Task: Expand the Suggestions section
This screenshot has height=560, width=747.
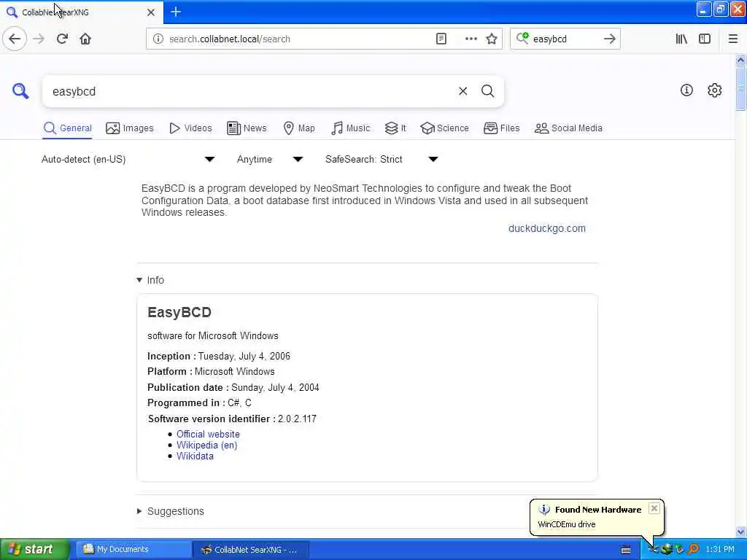Action: 171,511
